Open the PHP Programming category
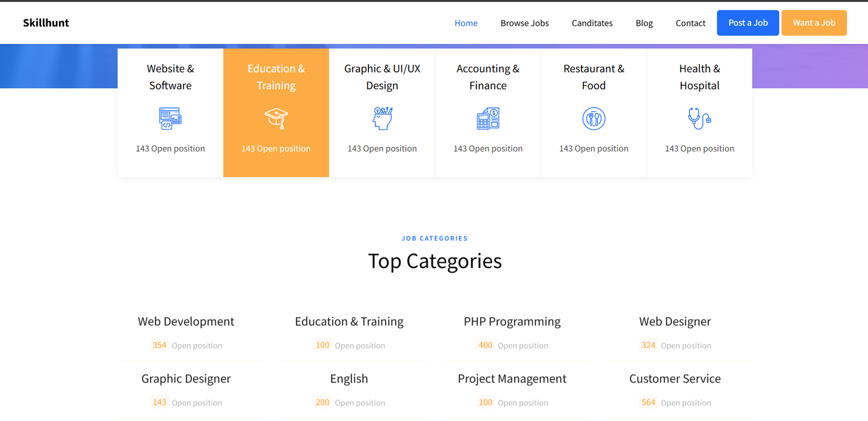The width and height of the screenshot is (868, 421). pos(512,322)
